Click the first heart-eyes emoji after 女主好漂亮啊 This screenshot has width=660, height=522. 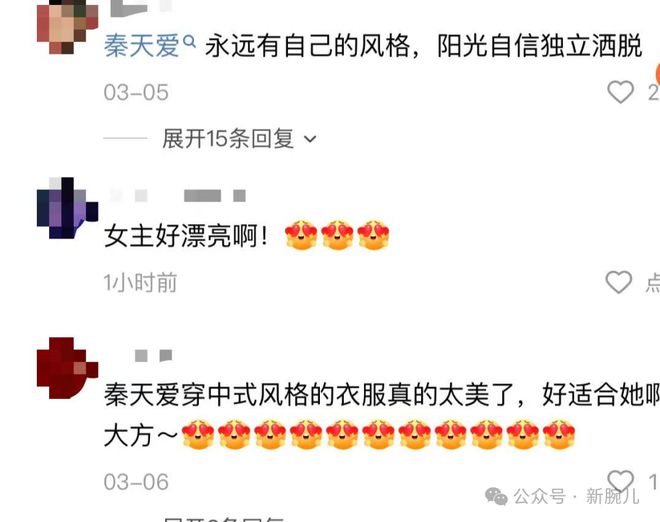[x=301, y=235]
